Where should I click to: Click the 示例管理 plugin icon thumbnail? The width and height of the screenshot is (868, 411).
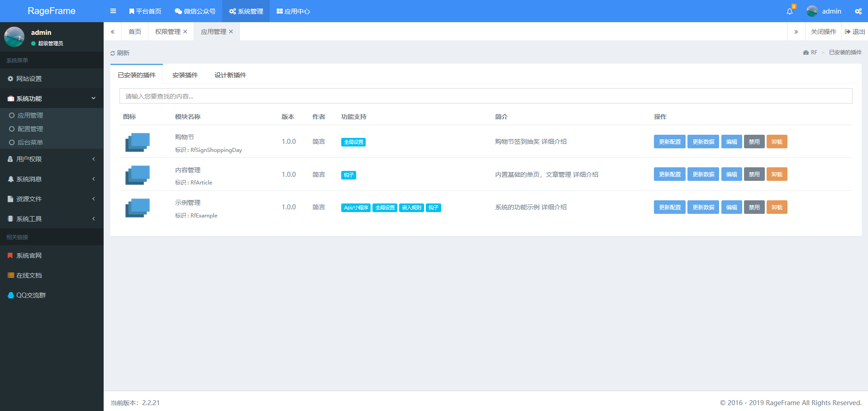[138, 208]
